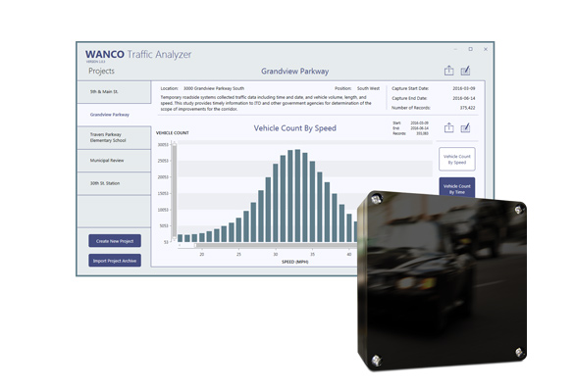Click the Projects heading

coord(101,71)
